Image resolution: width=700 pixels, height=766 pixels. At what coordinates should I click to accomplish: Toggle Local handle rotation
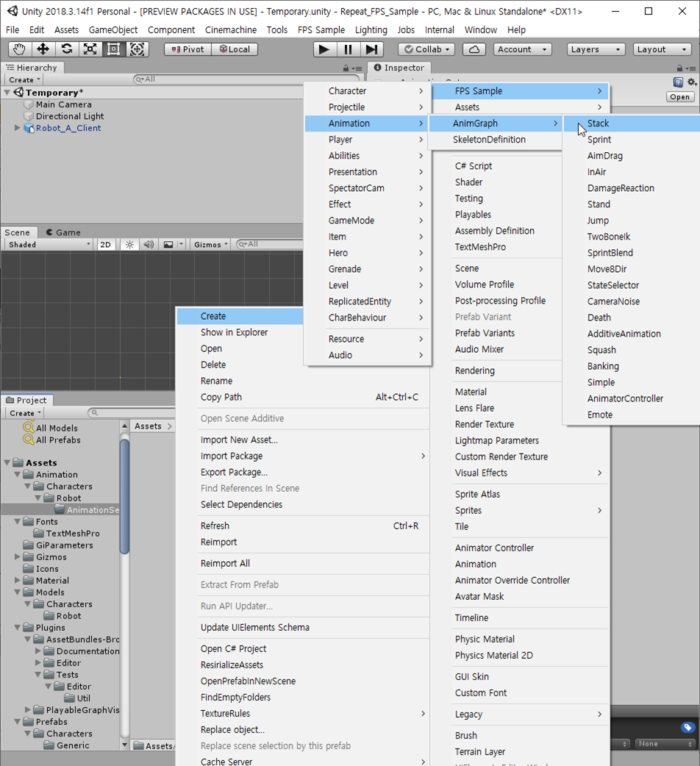point(235,49)
